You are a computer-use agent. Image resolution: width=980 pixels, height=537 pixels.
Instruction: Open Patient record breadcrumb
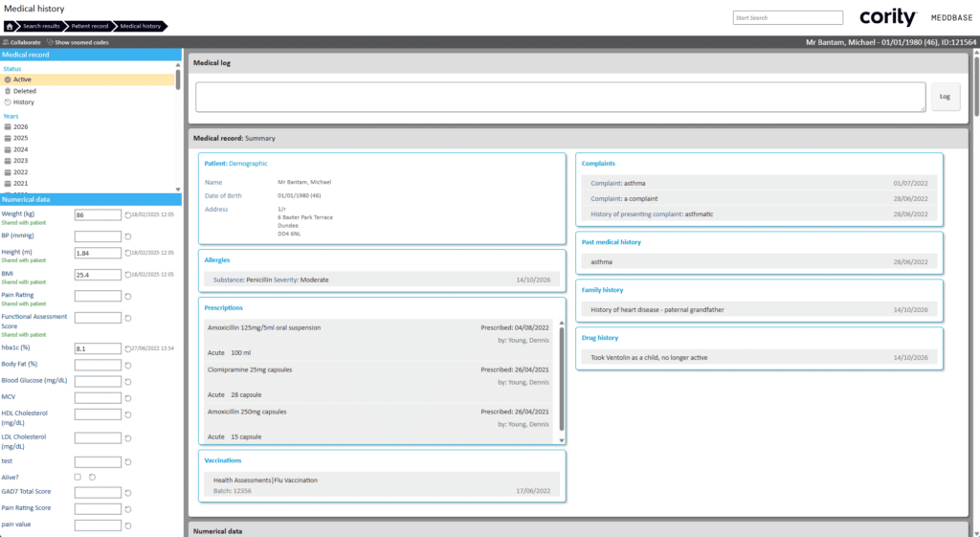pos(89,26)
